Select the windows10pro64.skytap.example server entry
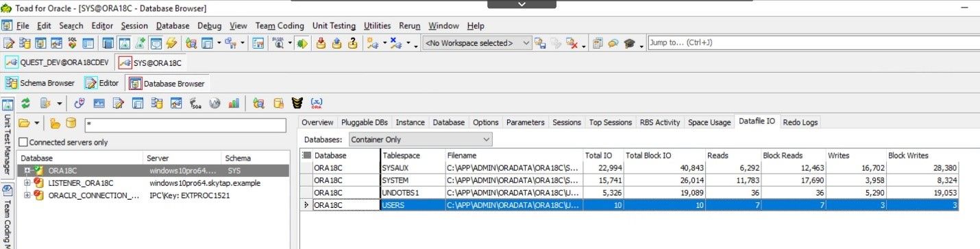980x249 pixels. click(x=205, y=182)
